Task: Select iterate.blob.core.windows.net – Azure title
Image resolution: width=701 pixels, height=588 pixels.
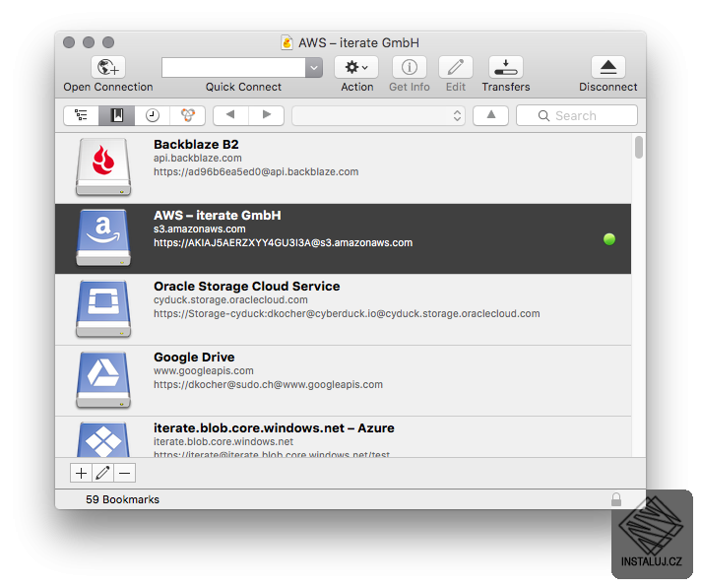Action: [x=274, y=427]
